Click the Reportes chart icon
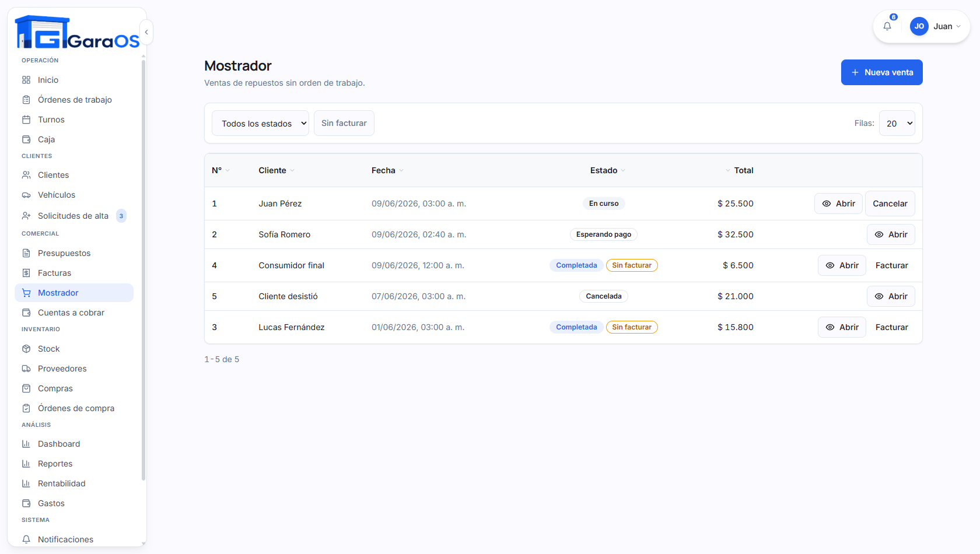980x554 pixels. 26,464
